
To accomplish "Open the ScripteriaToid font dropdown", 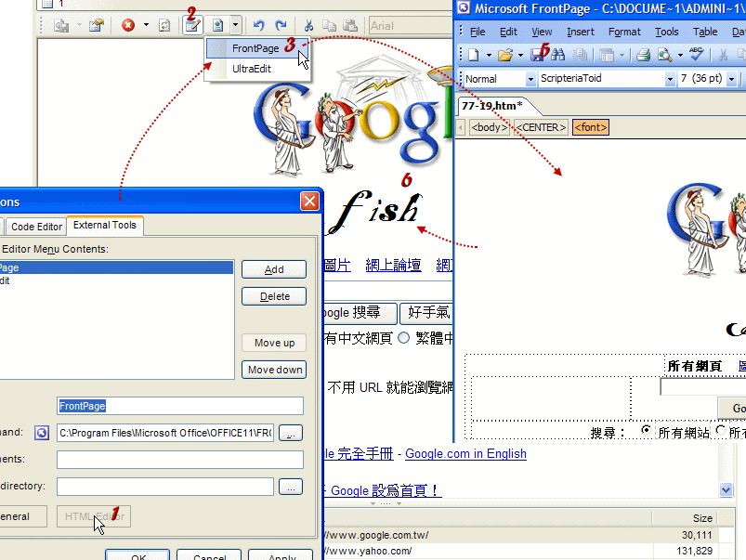I will (x=670, y=79).
